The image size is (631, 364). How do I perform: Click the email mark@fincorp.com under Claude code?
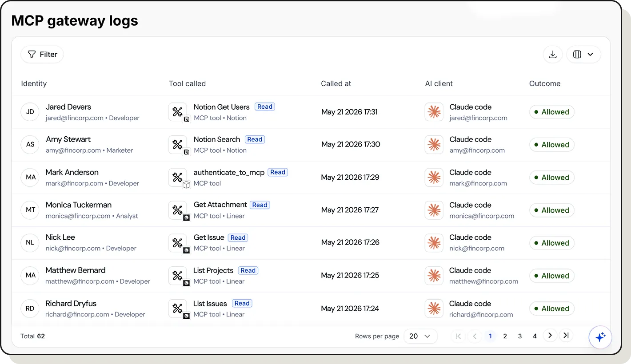(478, 183)
